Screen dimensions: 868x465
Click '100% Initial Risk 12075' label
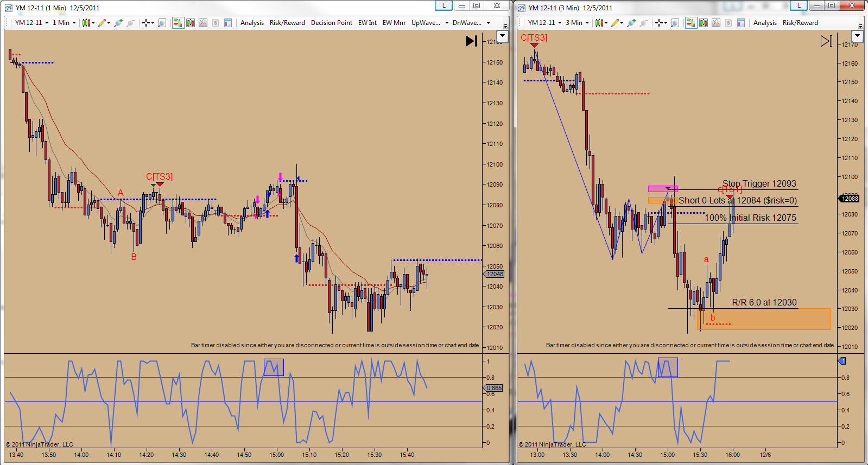[x=750, y=218]
